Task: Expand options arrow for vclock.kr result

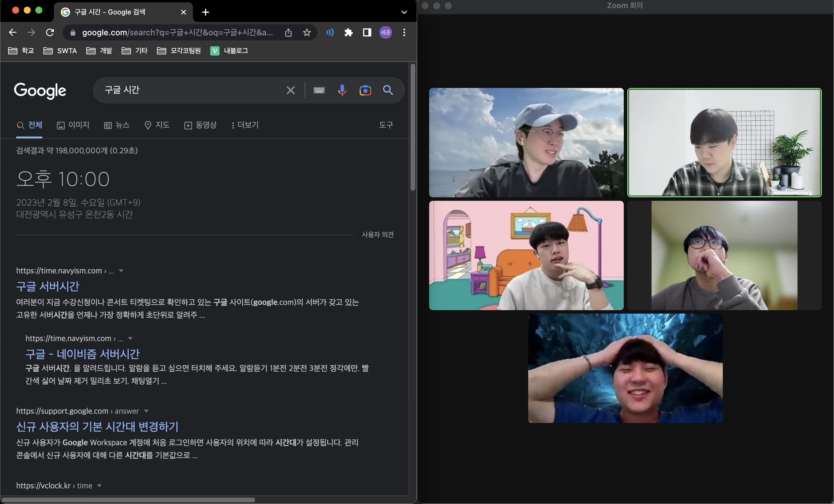Action: click(x=100, y=486)
